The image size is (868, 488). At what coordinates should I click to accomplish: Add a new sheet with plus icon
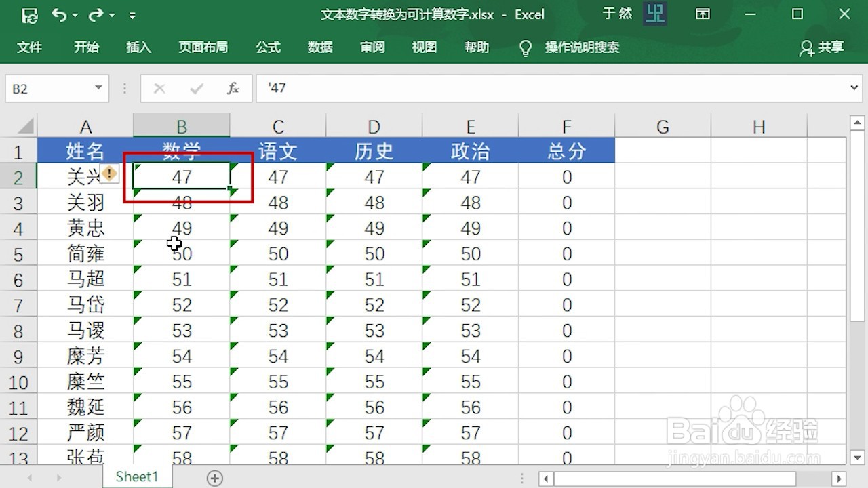(x=215, y=478)
